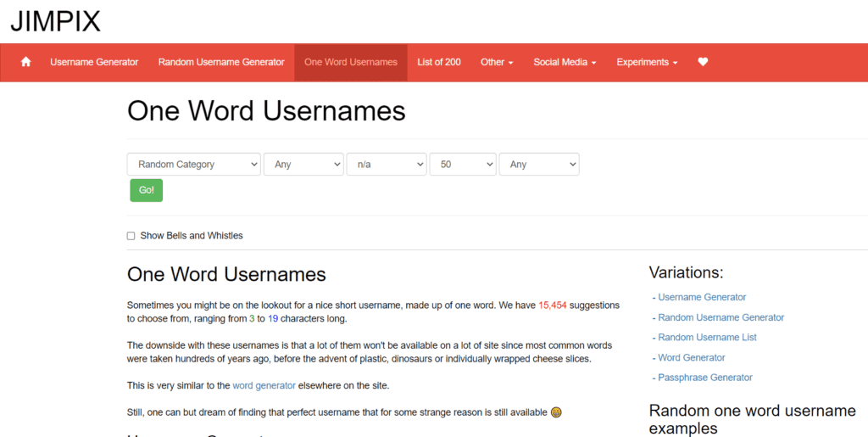Open the first Any dropdown
The image size is (868, 437).
(x=303, y=165)
